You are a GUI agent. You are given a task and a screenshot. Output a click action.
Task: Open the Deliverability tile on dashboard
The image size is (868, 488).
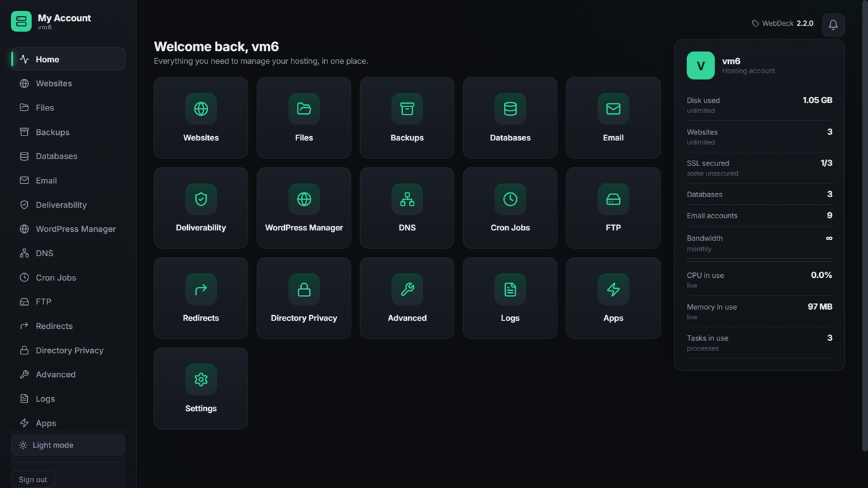[x=201, y=207]
